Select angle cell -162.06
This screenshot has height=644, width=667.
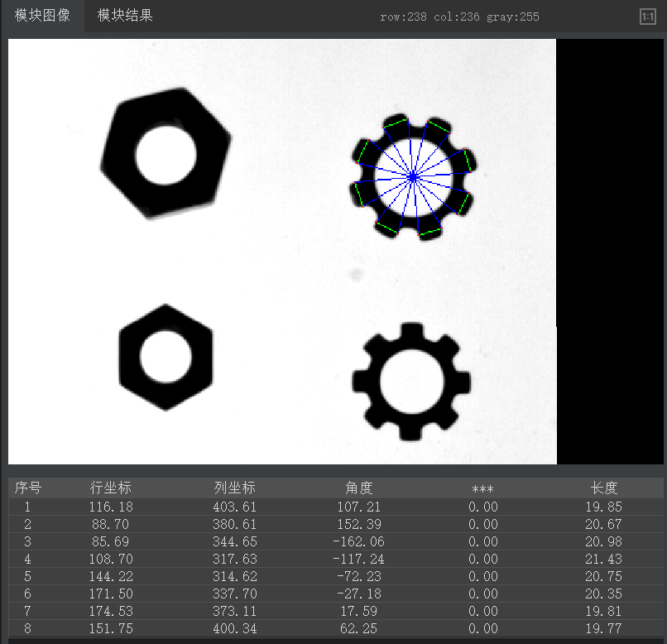tap(358, 542)
